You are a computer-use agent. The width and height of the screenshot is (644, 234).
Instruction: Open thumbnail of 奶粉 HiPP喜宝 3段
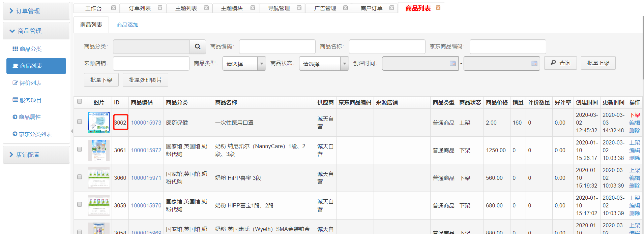pos(99,178)
